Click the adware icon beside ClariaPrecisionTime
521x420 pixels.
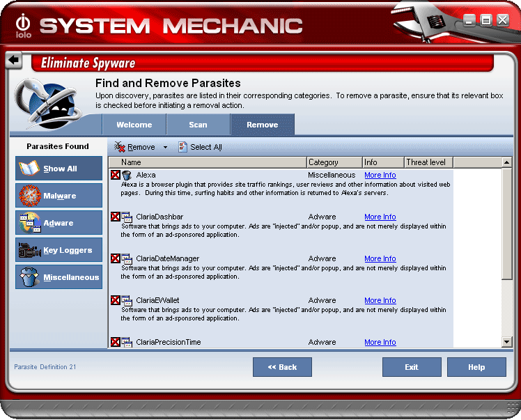[127, 342]
